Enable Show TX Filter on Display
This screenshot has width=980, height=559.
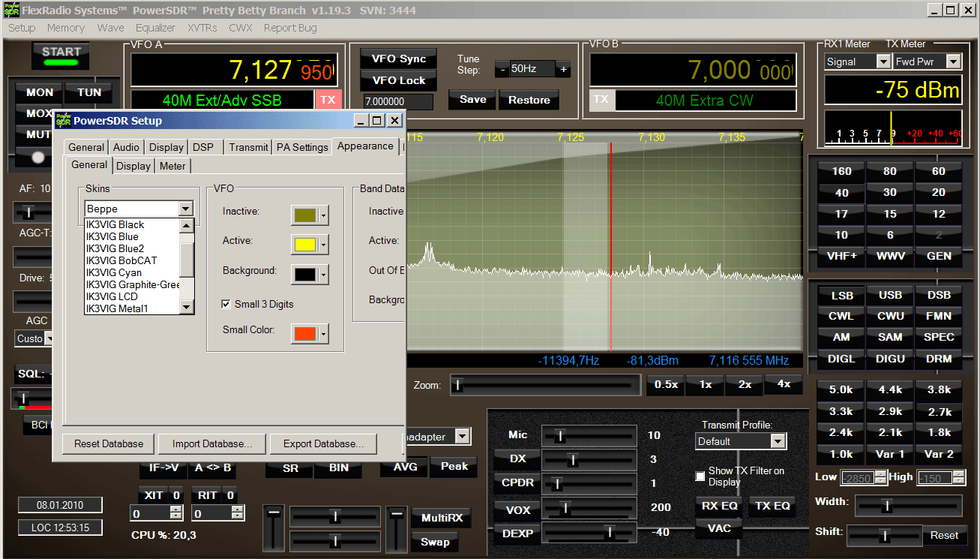pos(700,476)
